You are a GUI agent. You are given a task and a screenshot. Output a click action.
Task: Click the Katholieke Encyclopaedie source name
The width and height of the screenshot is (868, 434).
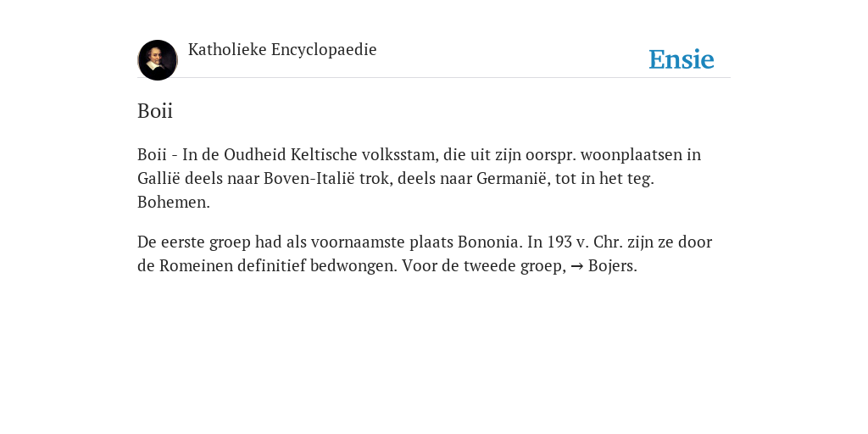(282, 50)
